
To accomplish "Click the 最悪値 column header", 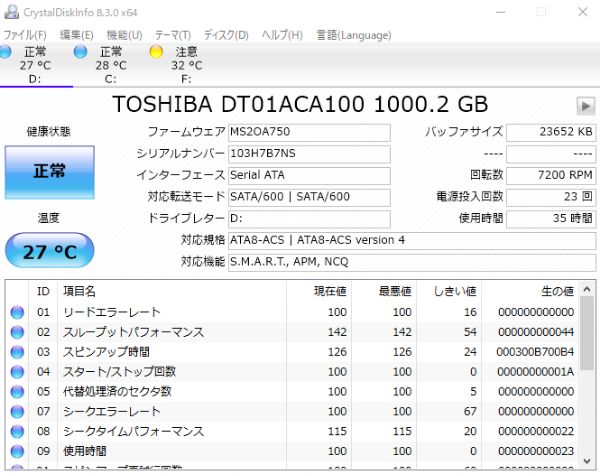I will coord(384,292).
